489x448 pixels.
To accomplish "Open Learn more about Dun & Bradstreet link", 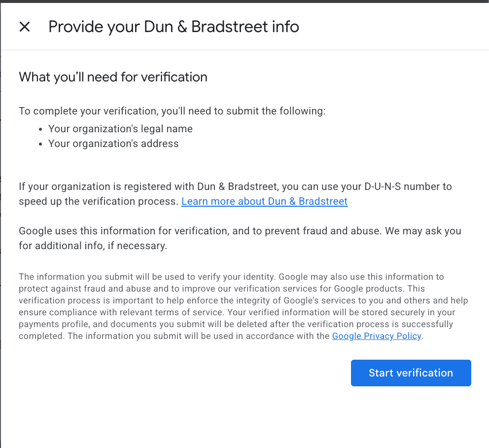I will pyautogui.click(x=264, y=201).
